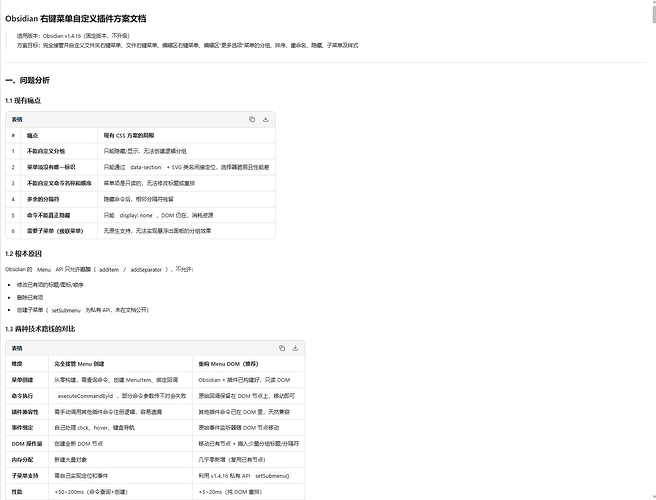Image resolution: width=656 pixels, height=500 pixels.
Task: Click the row label '子菜单支持'
Action: click(25, 476)
